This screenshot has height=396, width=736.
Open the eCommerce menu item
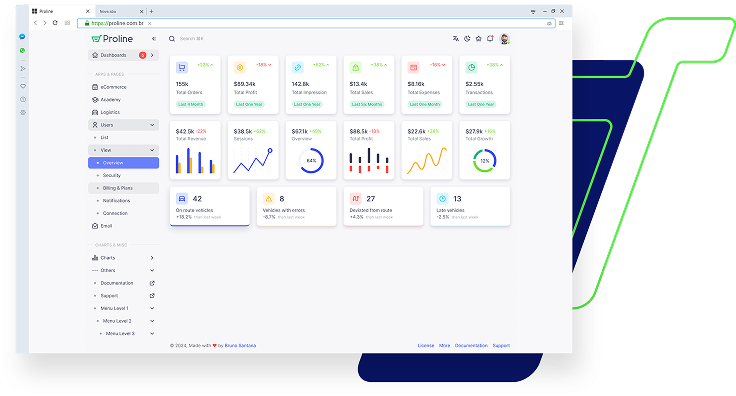123,87
